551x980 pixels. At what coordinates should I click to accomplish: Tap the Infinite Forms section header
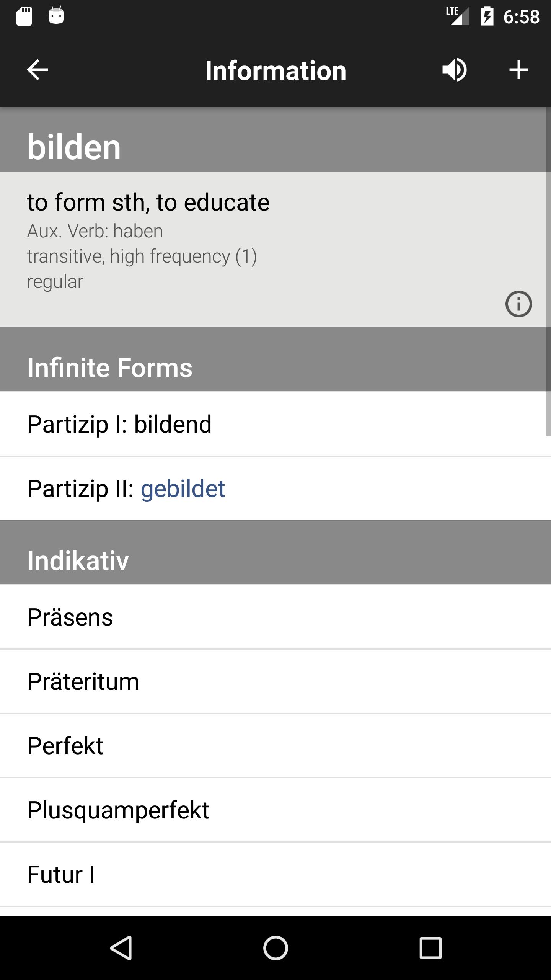point(275,359)
